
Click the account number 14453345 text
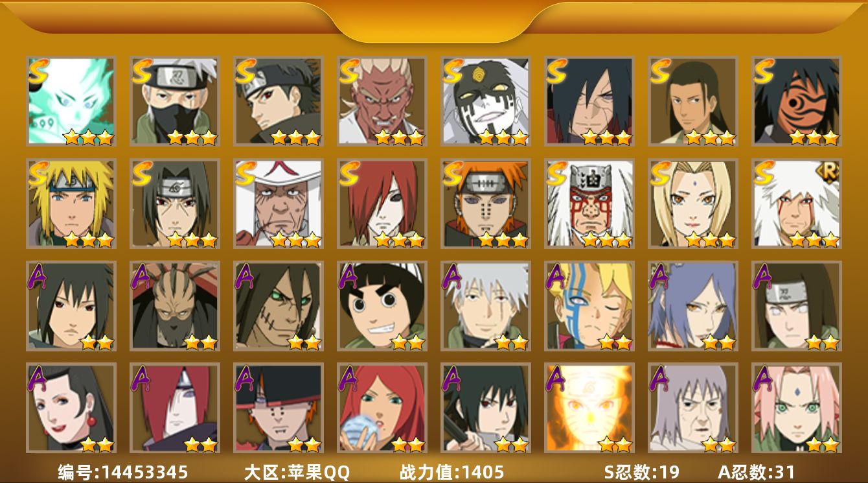point(122,472)
